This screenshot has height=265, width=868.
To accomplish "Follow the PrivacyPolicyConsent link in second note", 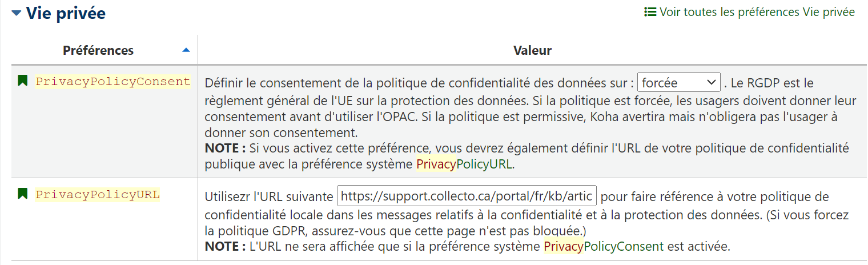I will [x=604, y=247].
